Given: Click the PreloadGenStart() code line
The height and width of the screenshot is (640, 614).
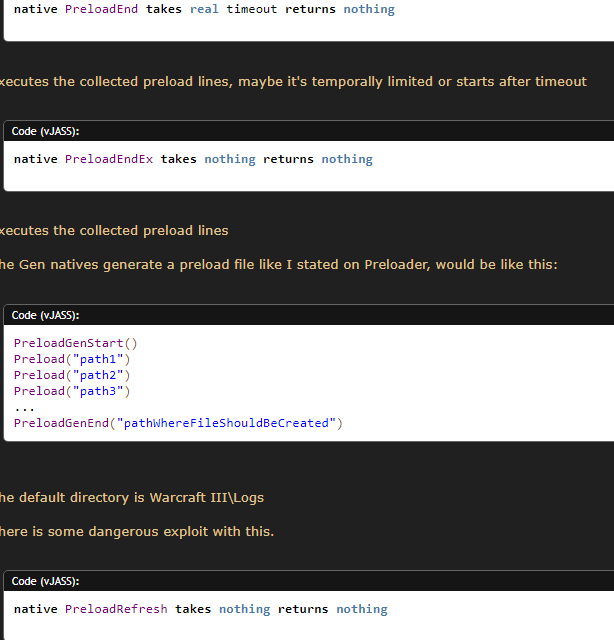Looking at the screenshot, I should 75,343.
